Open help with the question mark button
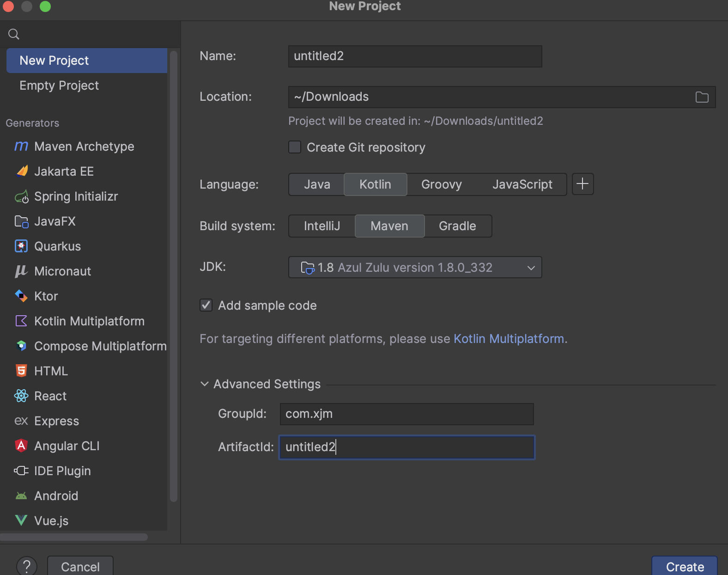The width and height of the screenshot is (728, 575). coord(27,566)
